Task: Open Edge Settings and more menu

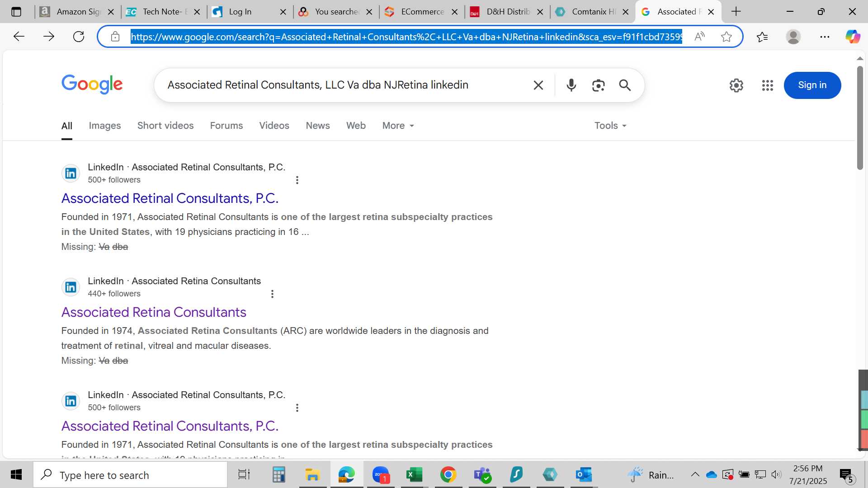Action: point(825,37)
